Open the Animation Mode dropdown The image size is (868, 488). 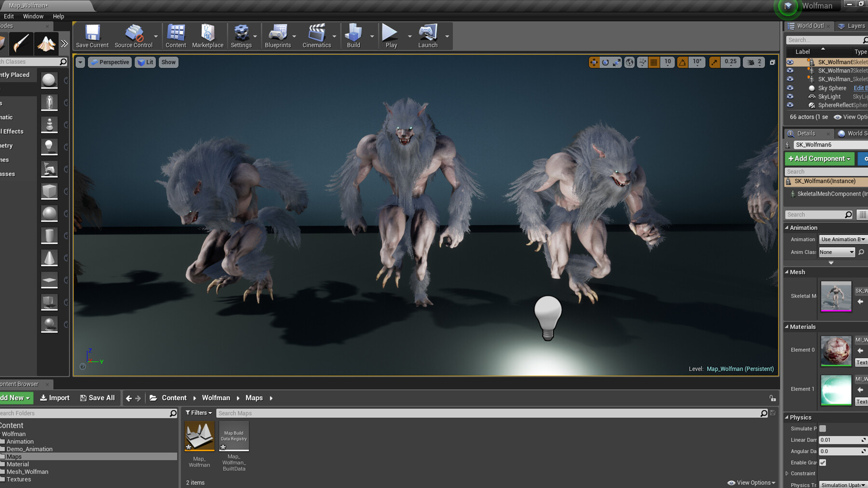tap(843, 239)
